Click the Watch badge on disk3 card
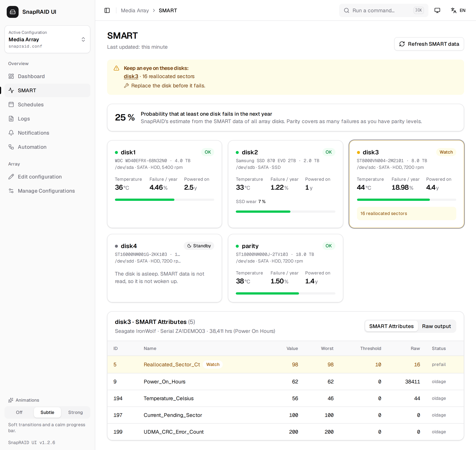 [x=446, y=152]
